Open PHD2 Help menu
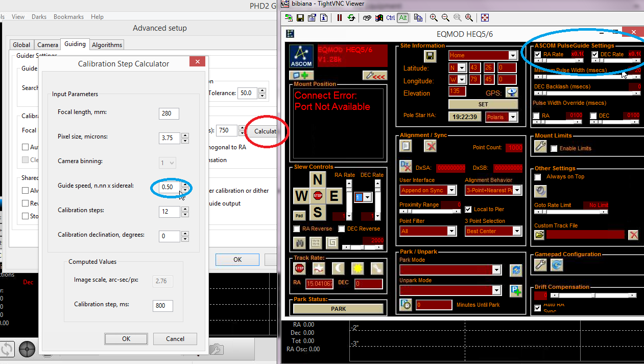Image resolution: width=644 pixels, height=364 pixels. 97,17
